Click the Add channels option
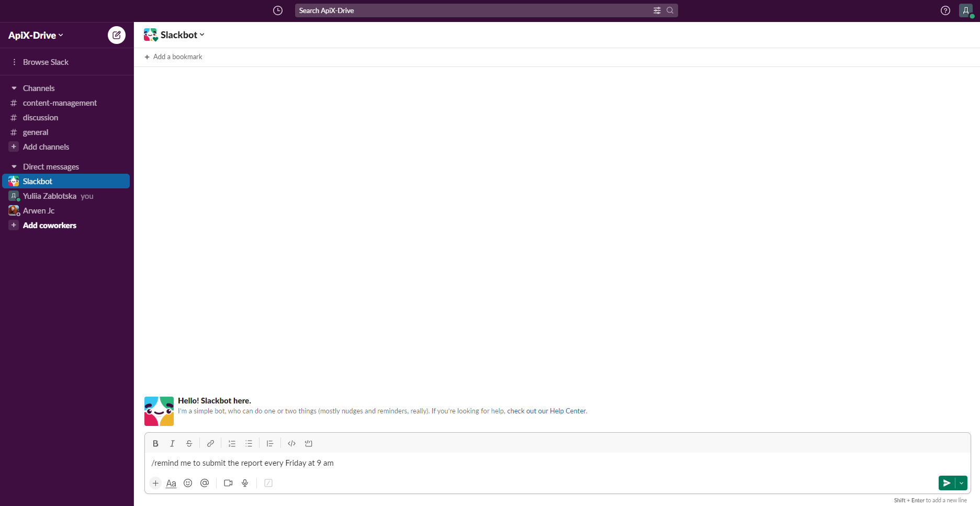The image size is (980, 506). pos(46,147)
